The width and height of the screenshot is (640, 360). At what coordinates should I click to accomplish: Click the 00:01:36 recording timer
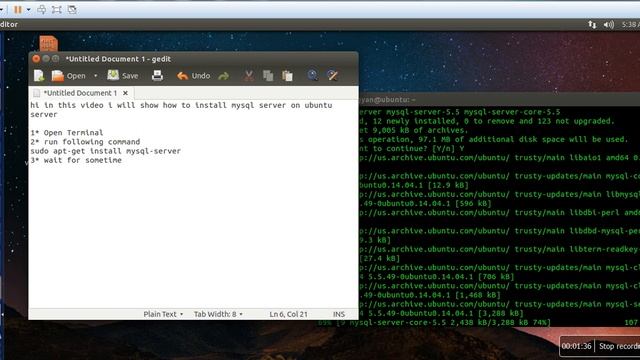(576, 346)
